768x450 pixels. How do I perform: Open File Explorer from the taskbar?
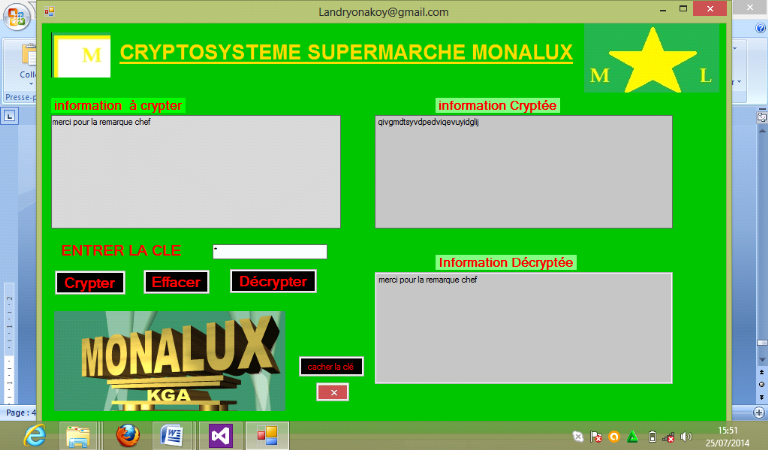click(x=78, y=435)
